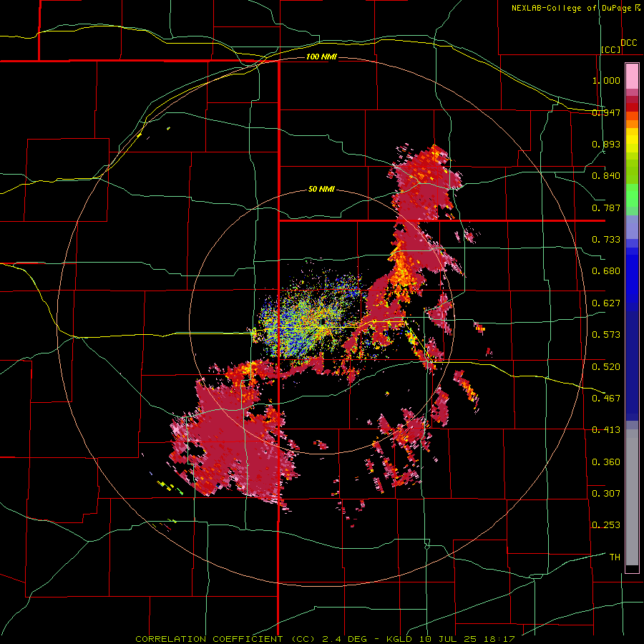Click the 0.307 value on the color scale

coord(606,493)
